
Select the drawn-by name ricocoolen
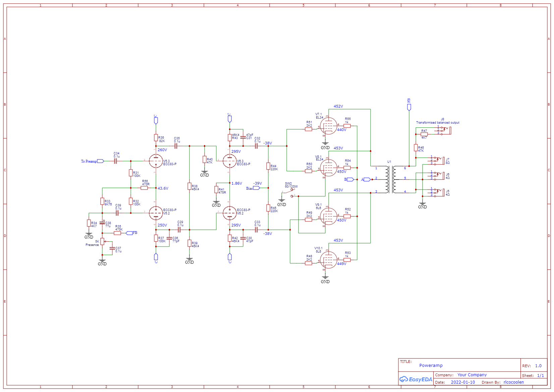coord(514,382)
